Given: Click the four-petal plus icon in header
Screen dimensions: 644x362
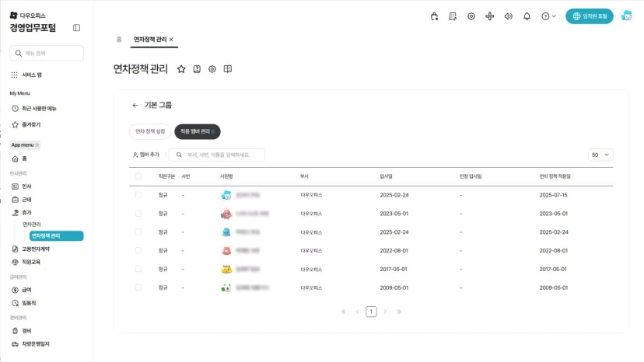Looking at the screenshot, I should click(x=489, y=16).
